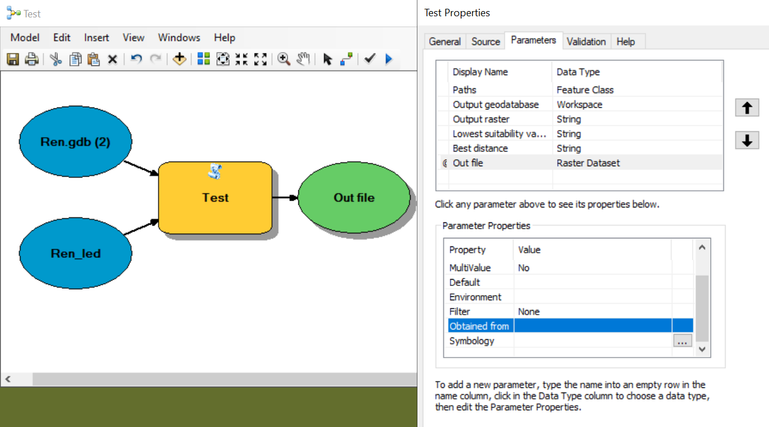Choose the Connect tool icon

(x=347, y=59)
